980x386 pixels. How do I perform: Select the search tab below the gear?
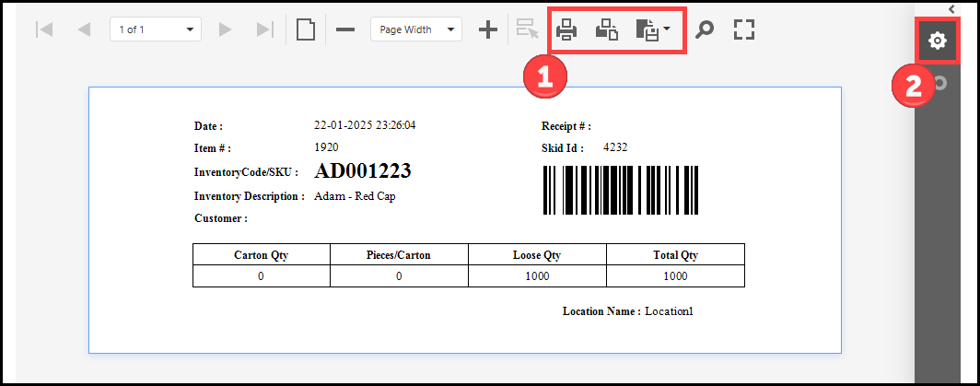pos(939,84)
